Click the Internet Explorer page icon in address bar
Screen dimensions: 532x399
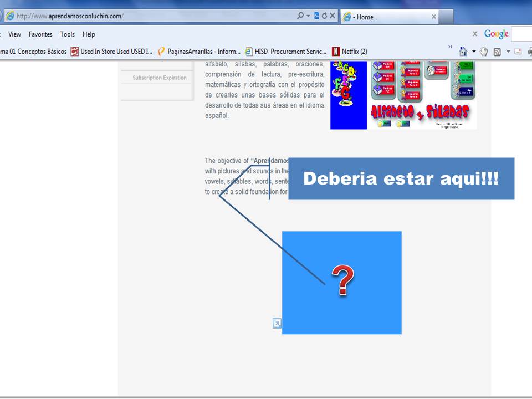coord(10,16)
